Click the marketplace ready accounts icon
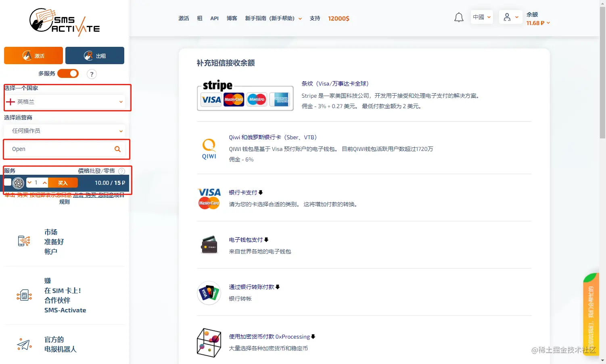Viewport: 606px width, 364px height. (x=24, y=241)
